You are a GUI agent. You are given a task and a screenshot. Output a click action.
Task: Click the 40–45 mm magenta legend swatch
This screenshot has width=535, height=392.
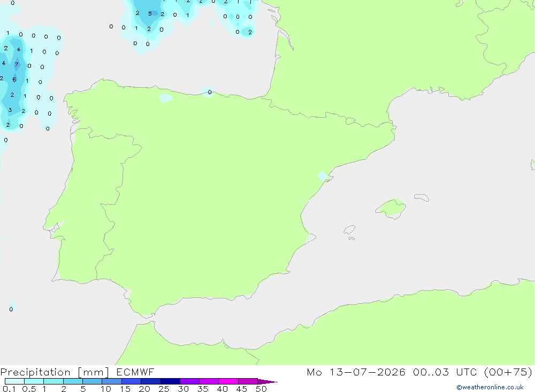(228, 381)
